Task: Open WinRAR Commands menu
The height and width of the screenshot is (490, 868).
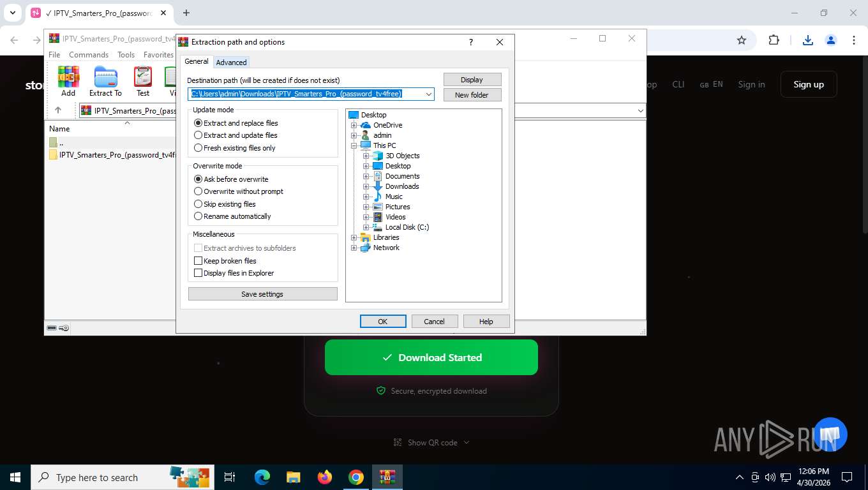Action: coord(89,55)
